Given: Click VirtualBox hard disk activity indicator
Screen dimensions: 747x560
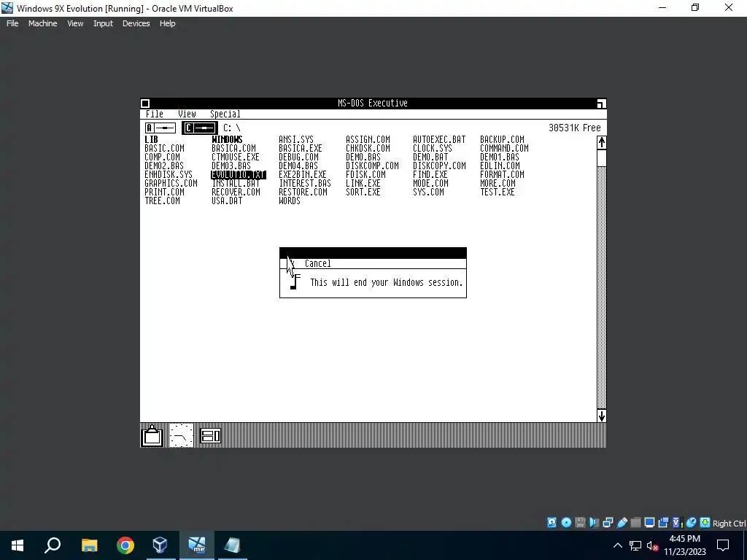Looking at the screenshot, I should (x=551, y=523).
